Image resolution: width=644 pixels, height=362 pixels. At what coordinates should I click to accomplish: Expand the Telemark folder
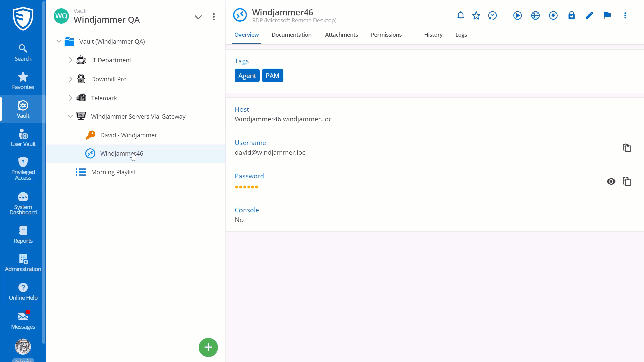(x=70, y=98)
